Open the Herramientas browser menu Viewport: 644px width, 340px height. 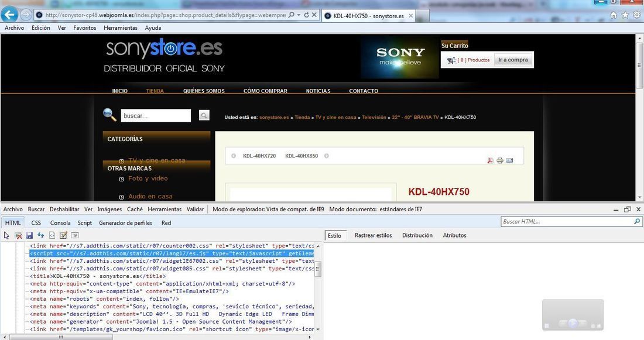[x=121, y=28]
